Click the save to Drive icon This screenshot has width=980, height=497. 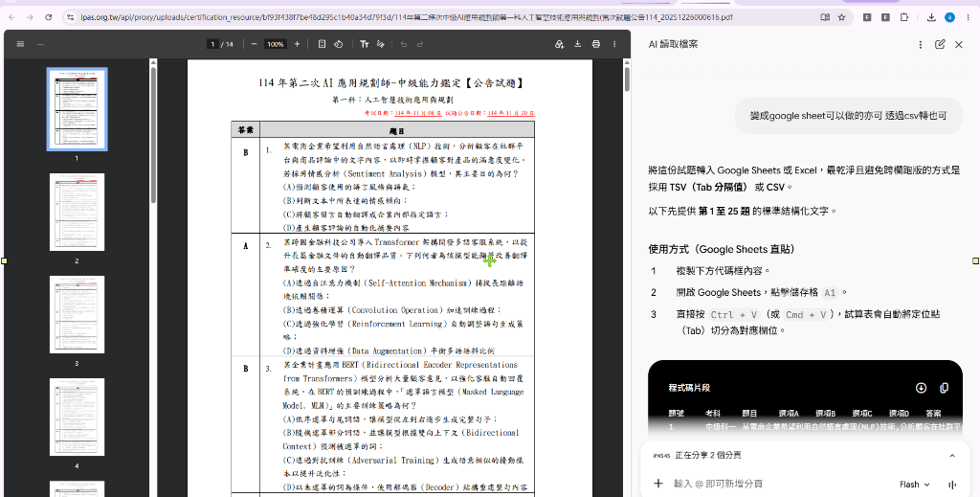(559, 44)
